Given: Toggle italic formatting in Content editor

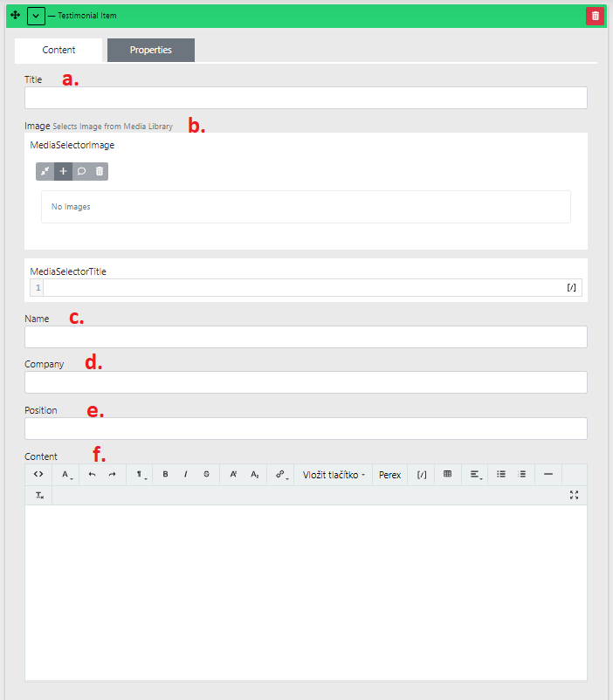Looking at the screenshot, I should coord(185,474).
